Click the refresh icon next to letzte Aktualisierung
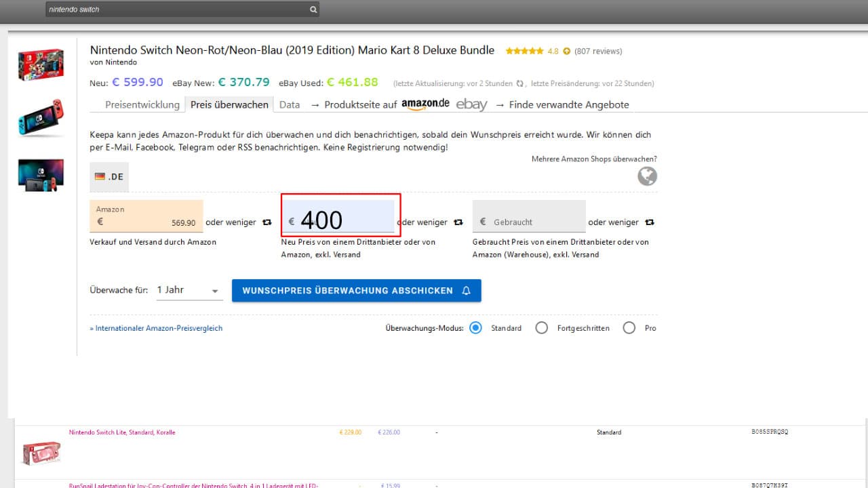Image resolution: width=868 pixels, height=488 pixels. pos(520,83)
